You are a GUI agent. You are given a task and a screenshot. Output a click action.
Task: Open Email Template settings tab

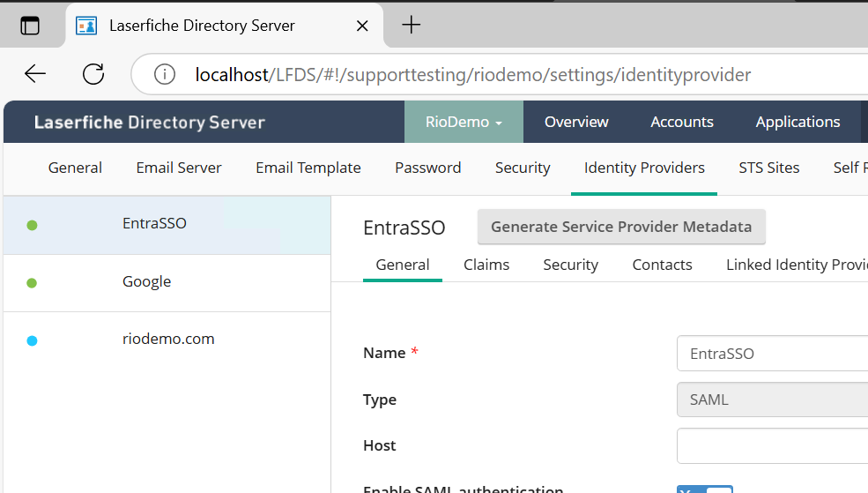coord(308,168)
